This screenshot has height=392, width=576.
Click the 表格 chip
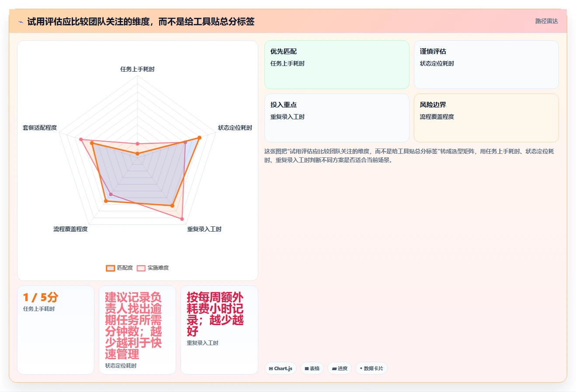pos(312,368)
